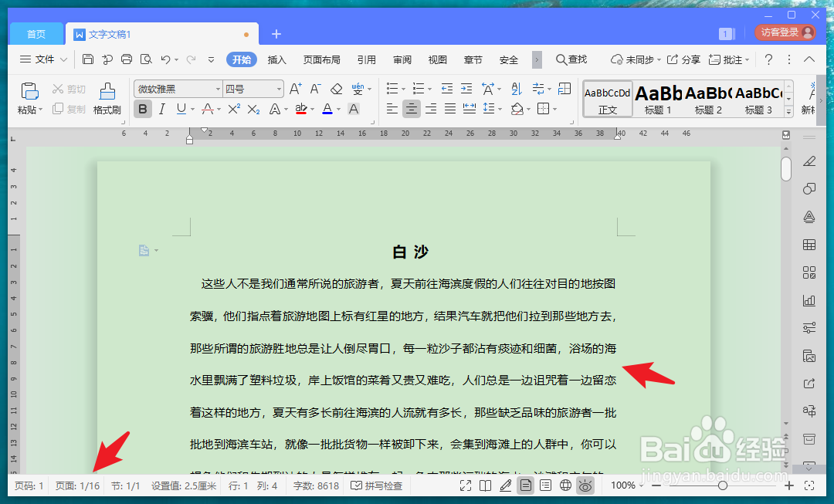Increase paragraph indent
Viewport: 834px width, 504px height.
tap(466, 89)
